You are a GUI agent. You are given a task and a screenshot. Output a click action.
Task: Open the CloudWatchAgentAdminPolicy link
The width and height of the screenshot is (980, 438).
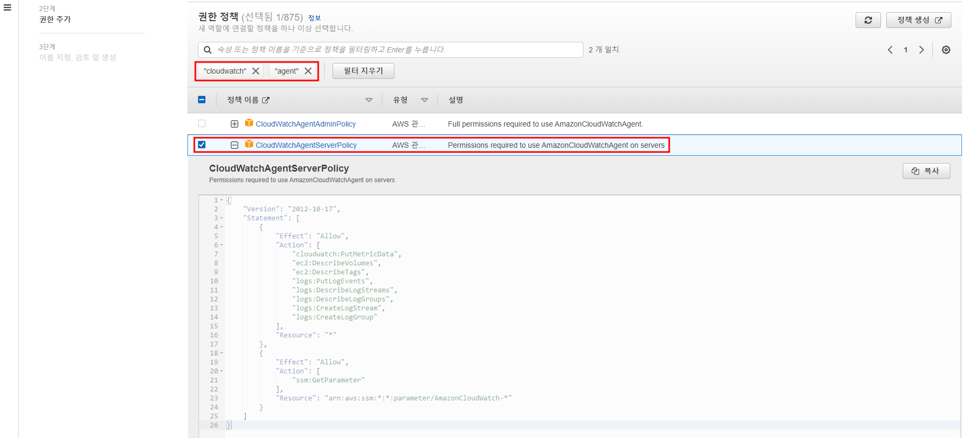[305, 124]
